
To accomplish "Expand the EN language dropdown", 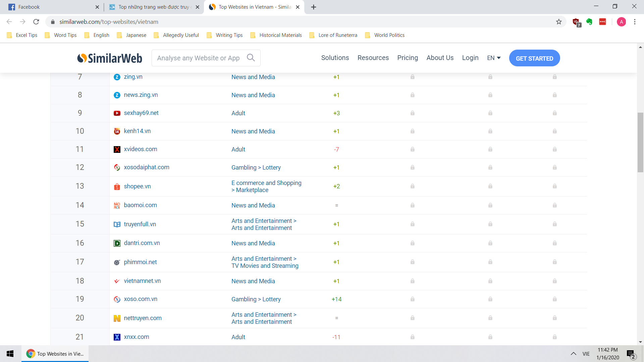I will click(494, 58).
